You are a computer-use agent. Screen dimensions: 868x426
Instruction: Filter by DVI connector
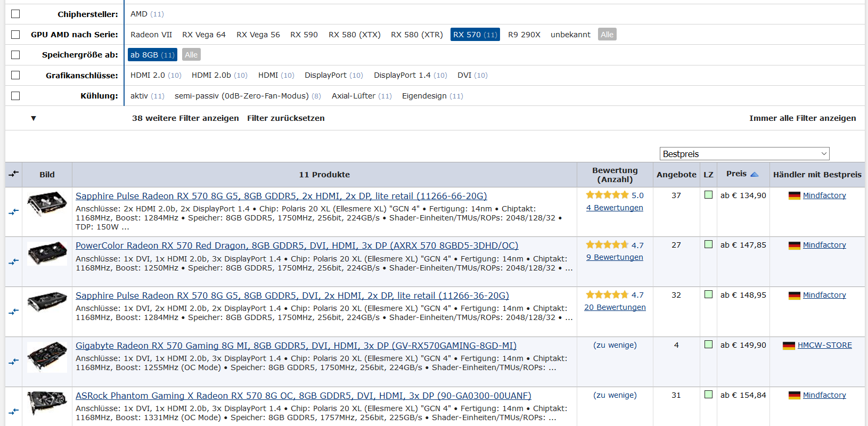coord(472,75)
